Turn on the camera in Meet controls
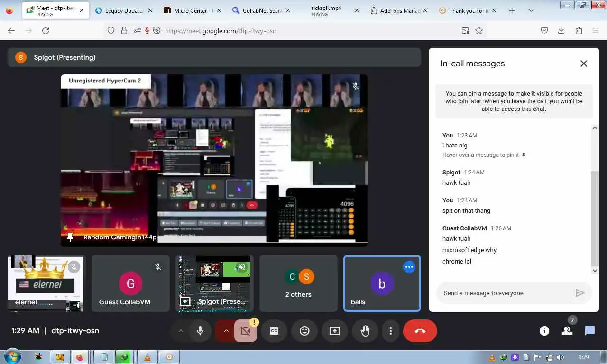The image size is (607, 364). (x=246, y=331)
